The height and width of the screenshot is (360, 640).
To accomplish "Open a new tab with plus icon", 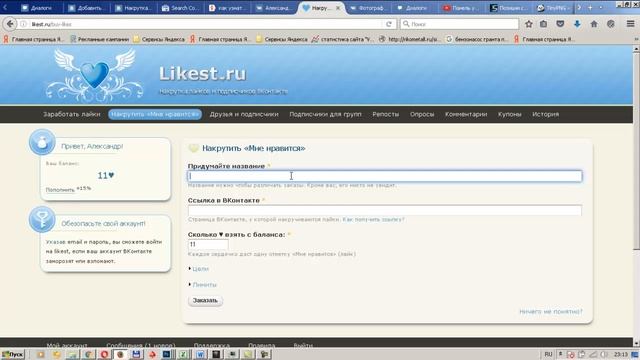I will (x=590, y=8).
